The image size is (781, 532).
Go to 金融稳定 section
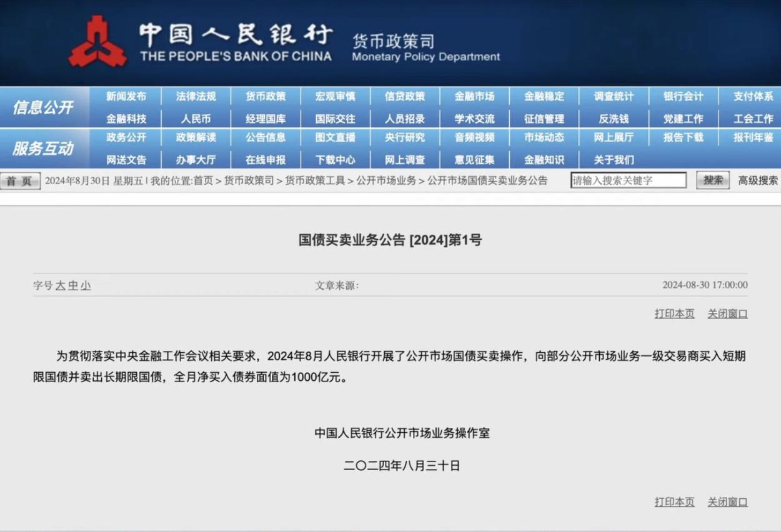click(x=544, y=97)
